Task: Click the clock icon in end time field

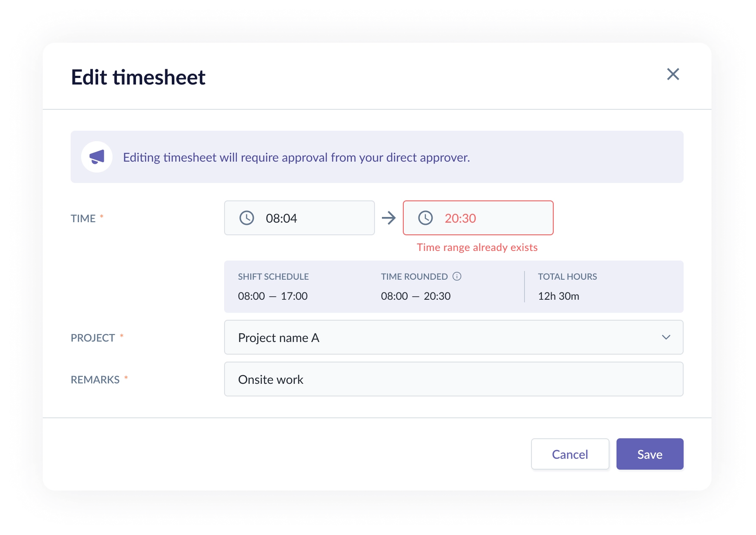Action: 426,218
